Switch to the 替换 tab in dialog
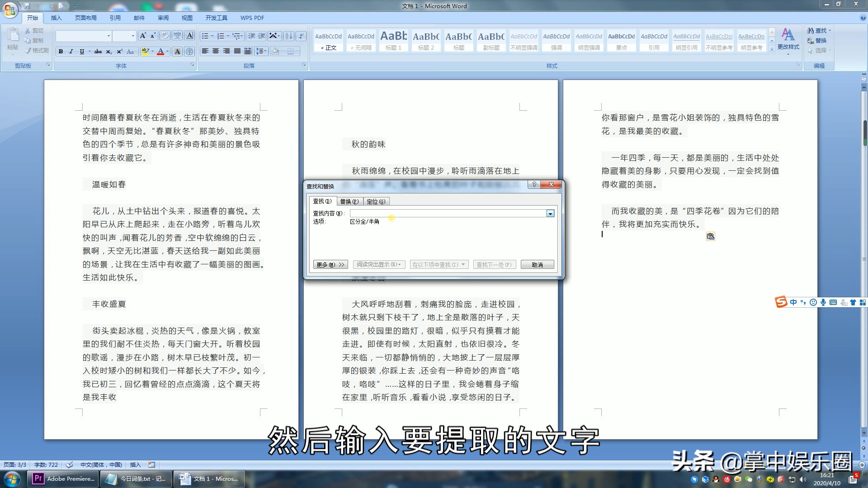868x488 pixels. click(x=349, y=202)
